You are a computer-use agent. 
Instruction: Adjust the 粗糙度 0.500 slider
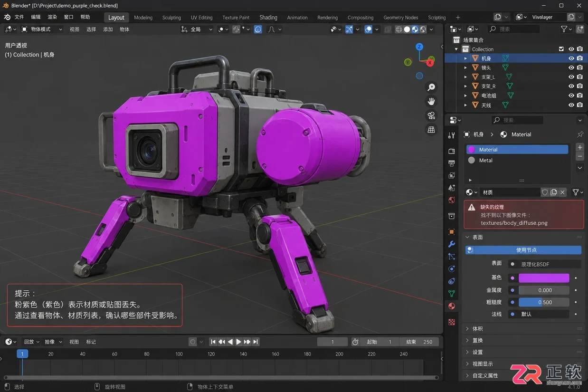tap(544, 302)
